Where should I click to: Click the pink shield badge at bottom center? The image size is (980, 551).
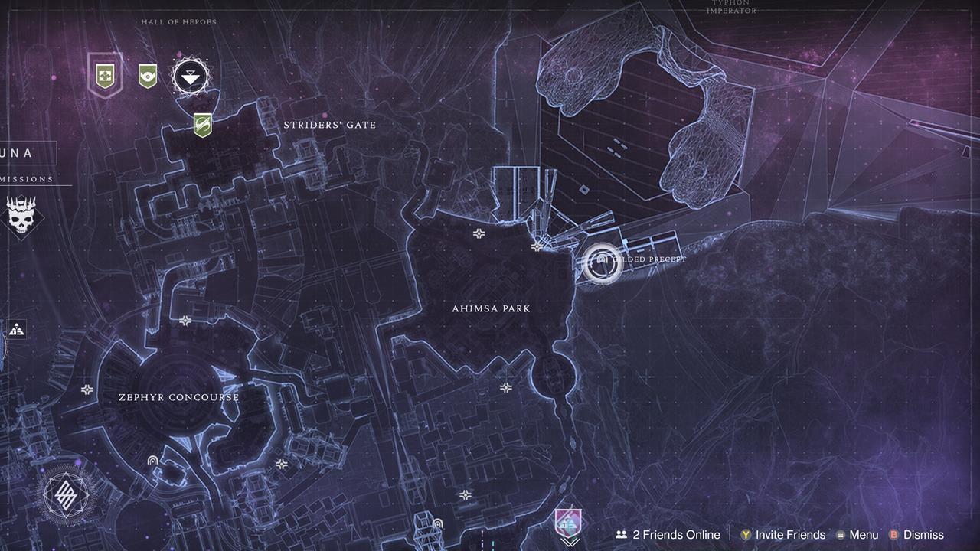tap(568, 523)
